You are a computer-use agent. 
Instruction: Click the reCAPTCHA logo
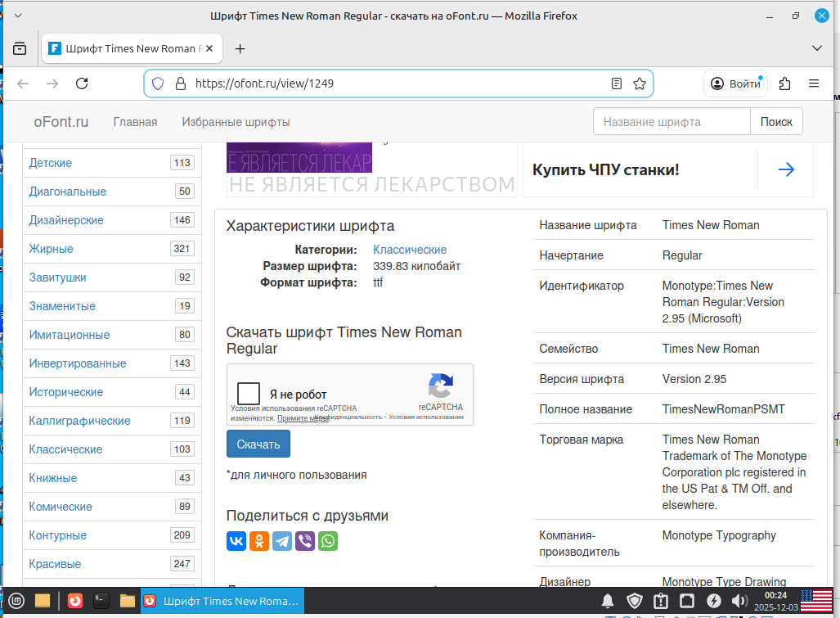pyautogui.click(x=441, y=386)
